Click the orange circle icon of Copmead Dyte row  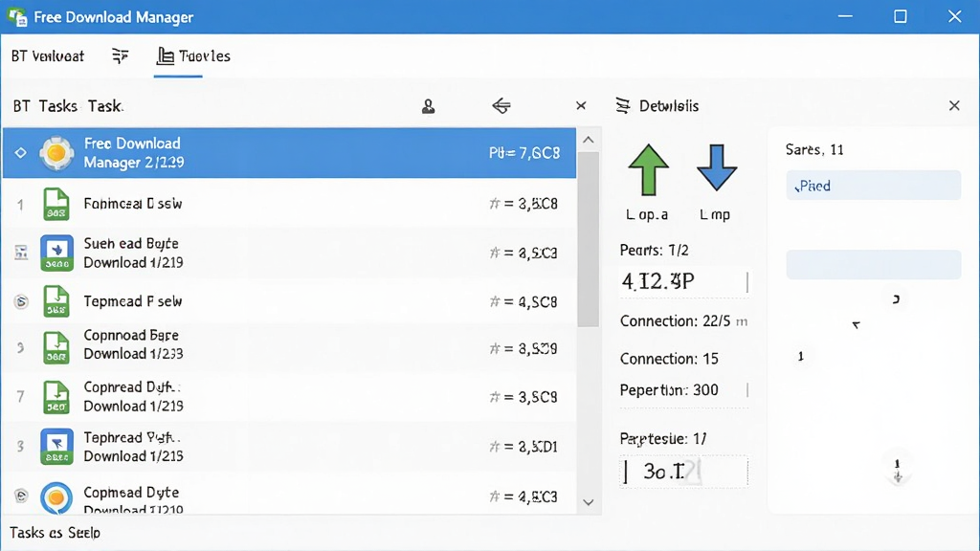pos(56,497)
